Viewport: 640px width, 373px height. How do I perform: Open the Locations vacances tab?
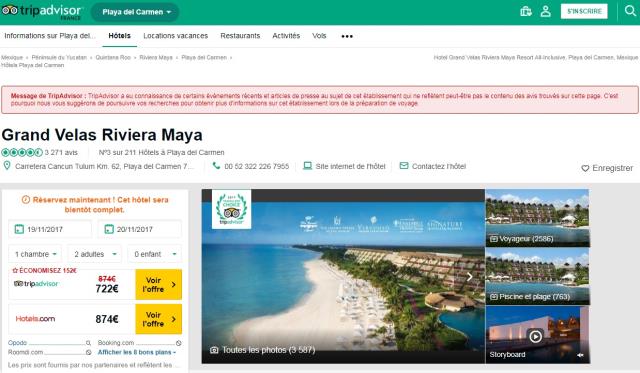point(176,36)
